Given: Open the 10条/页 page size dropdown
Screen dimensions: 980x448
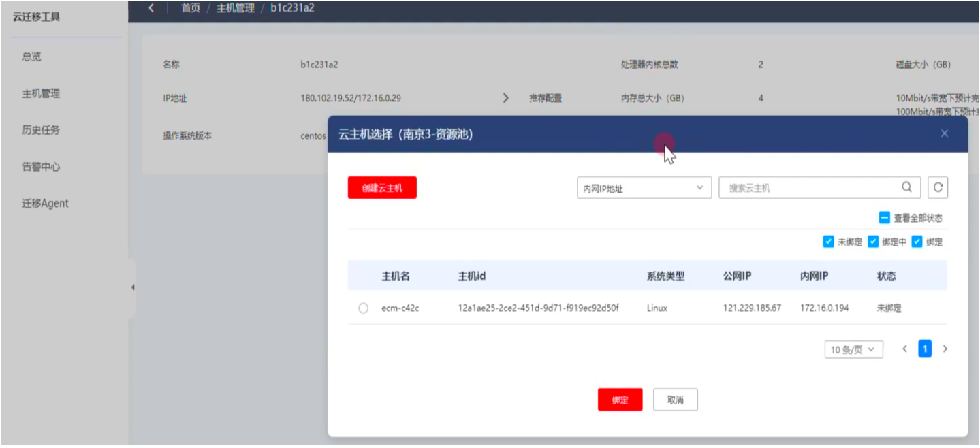Looking at the screenshot, I should [x=853, y=350].
